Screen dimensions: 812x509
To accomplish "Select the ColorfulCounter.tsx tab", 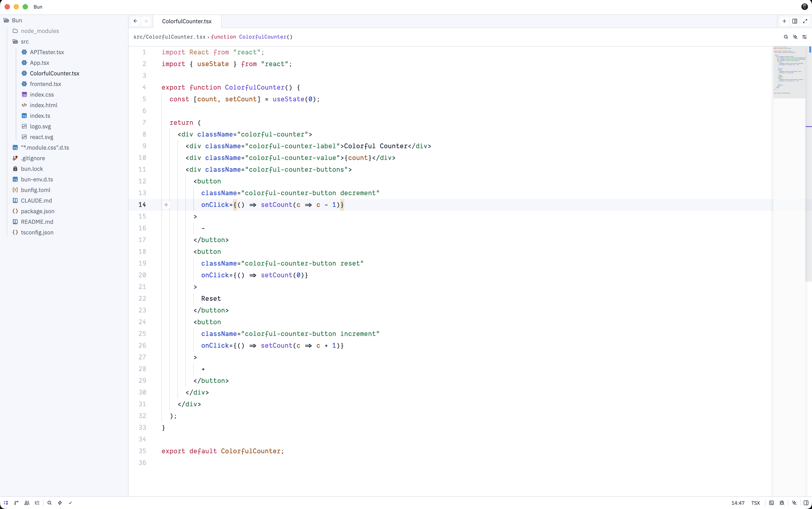I will [x=187, y=21].
